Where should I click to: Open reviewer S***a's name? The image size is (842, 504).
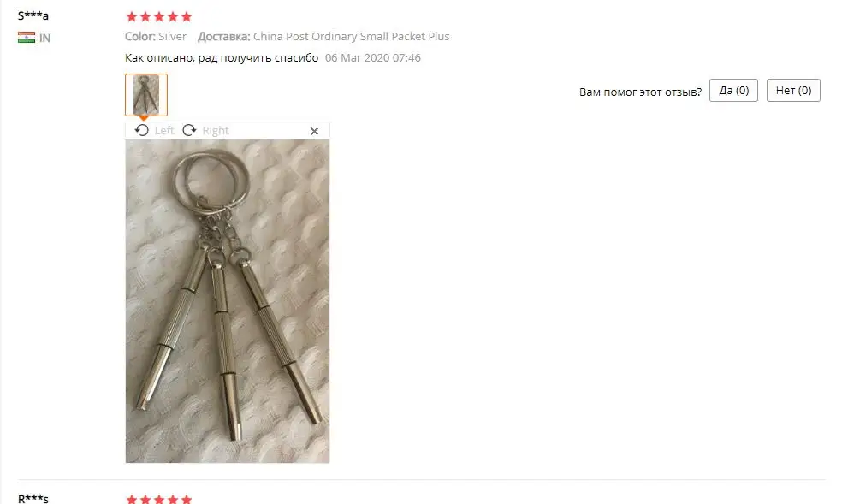tap(33, 15)
